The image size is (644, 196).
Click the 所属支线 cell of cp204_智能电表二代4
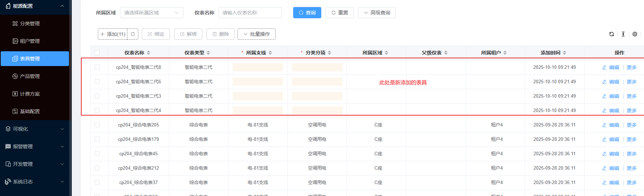(258, 110)
